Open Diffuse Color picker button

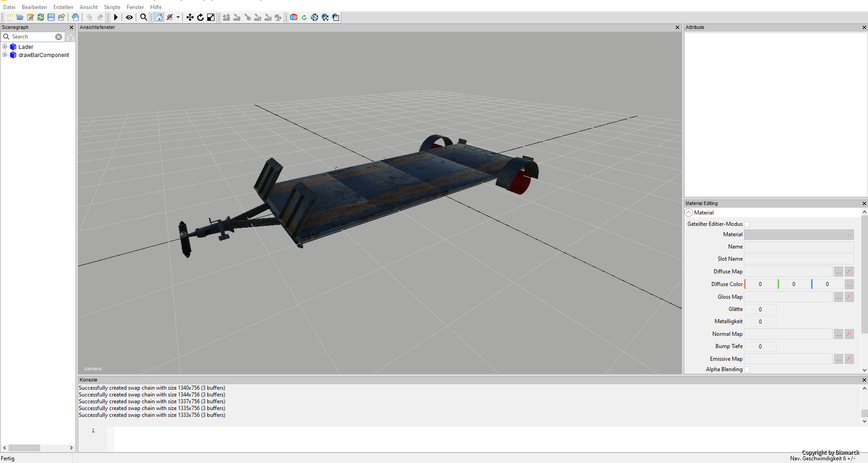(849, 284)
